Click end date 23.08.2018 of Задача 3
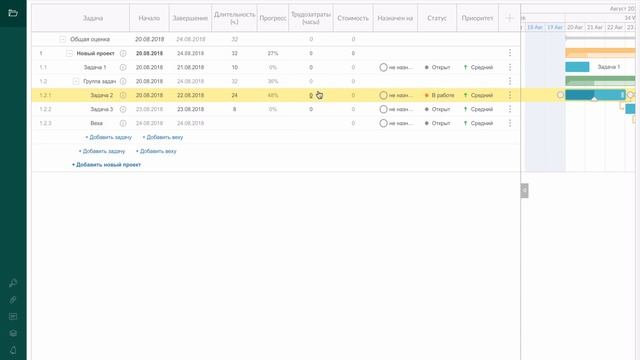Viewport: 640px width, 360px height. tap(190, 109)
